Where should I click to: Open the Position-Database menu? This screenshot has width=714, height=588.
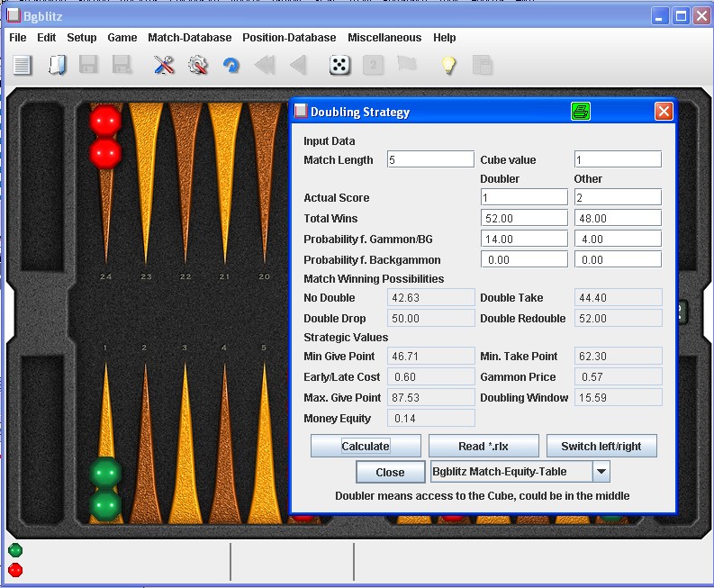(289, 37)
